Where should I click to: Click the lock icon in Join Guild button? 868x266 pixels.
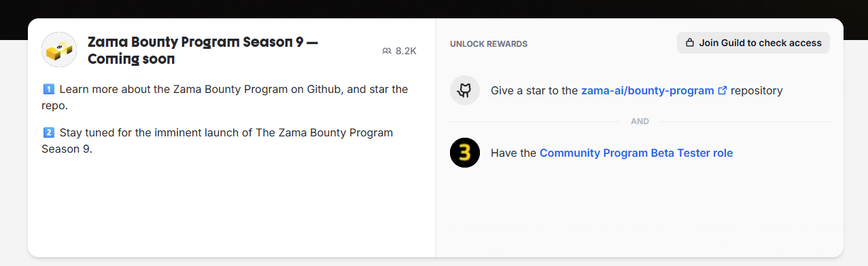[690, 43]
